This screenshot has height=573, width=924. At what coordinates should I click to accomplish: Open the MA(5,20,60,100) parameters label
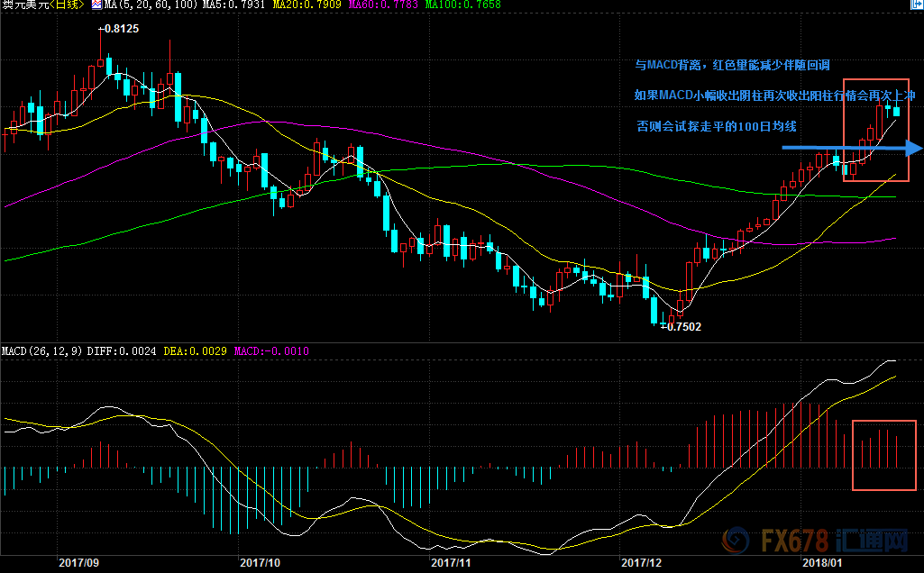[151, 5]
